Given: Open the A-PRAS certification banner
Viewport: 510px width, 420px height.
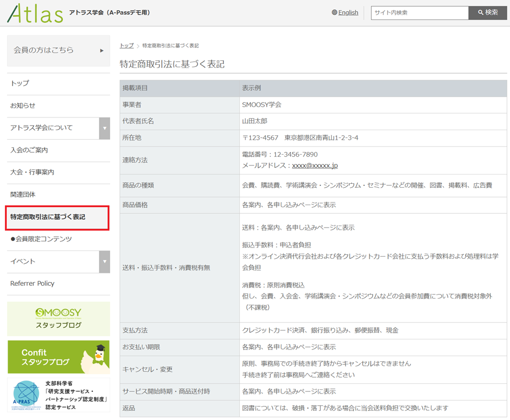Looking at the screenshot, I should [x=59, y=395].
